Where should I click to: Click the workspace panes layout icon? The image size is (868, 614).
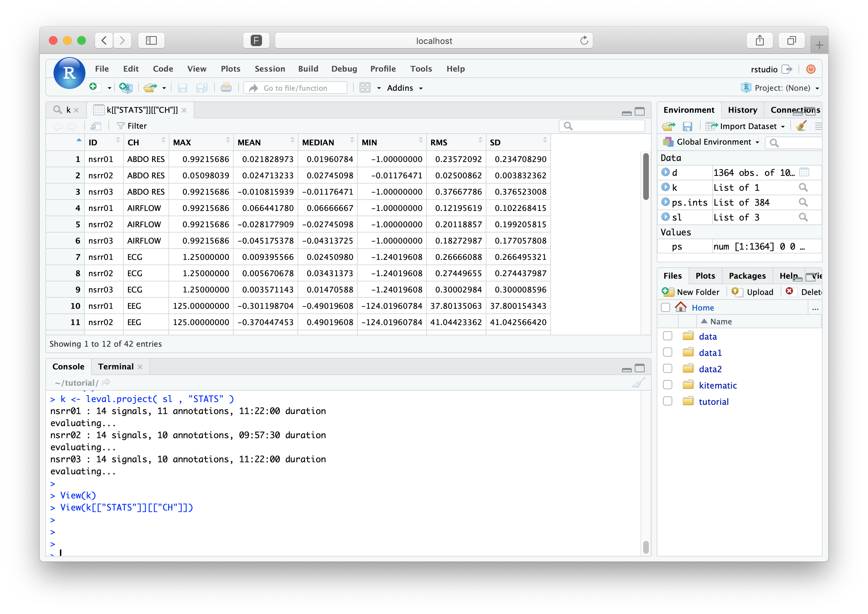pyautogui.click(x=365, y=88)
